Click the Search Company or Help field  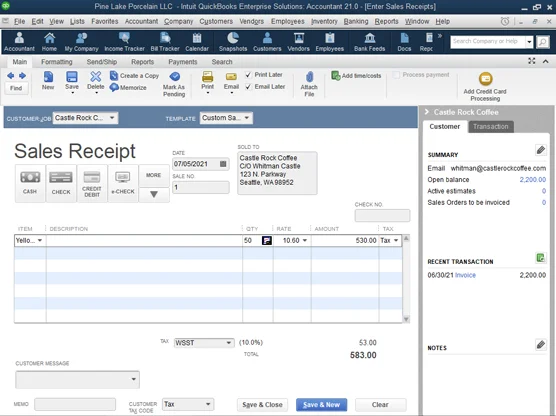point(488,41)
